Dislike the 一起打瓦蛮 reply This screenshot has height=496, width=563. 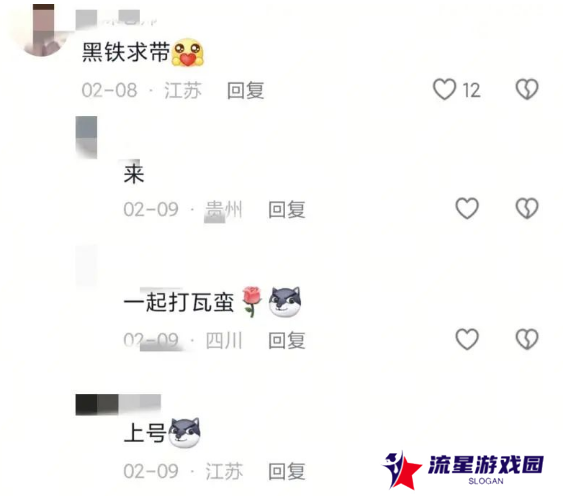click(x=527, y=339)
